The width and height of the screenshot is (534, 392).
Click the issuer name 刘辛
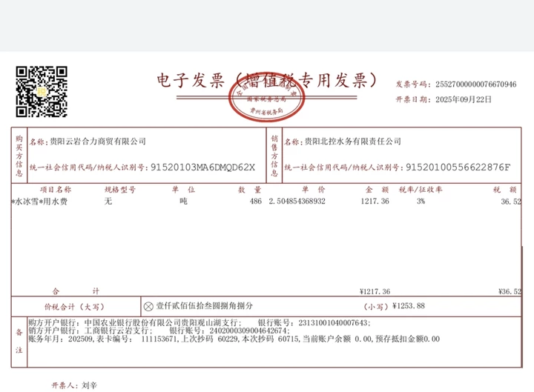tap(89, 385)
